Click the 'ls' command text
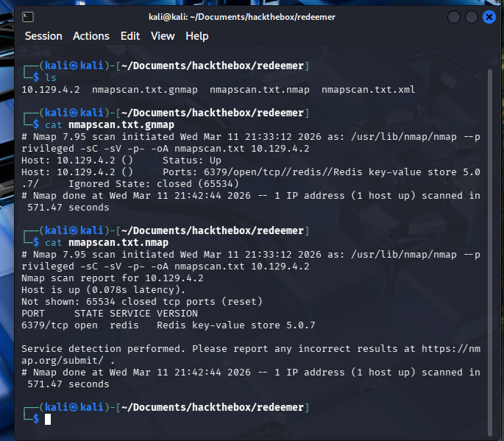Viewport: 504px width, 441px height. click(51, 77)
